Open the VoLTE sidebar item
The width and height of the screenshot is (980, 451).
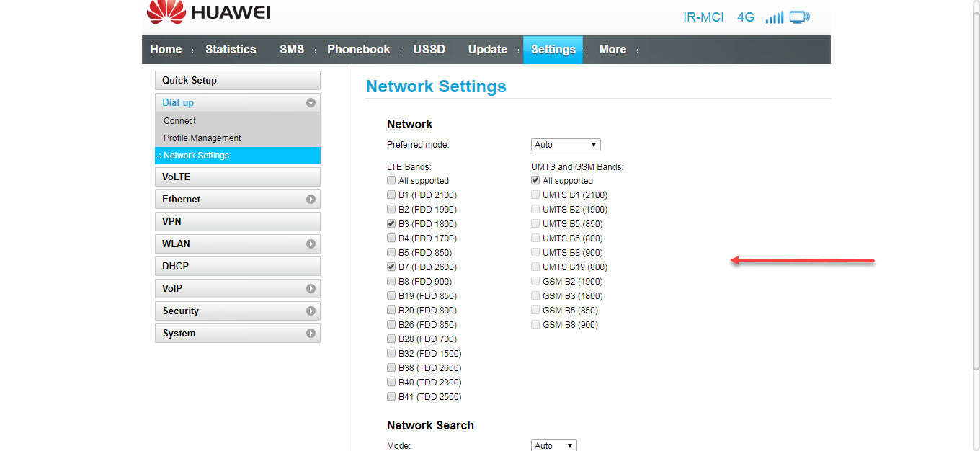click(x=238, y=177)
